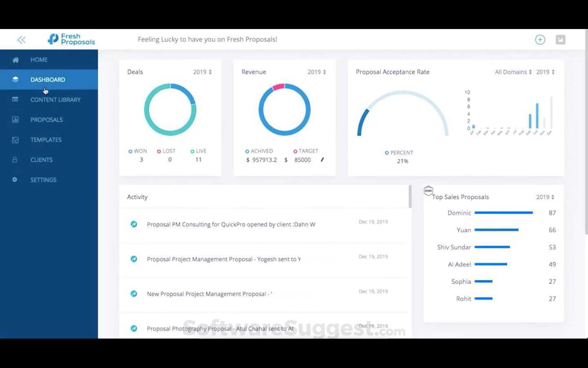Open the Revenue year 2019 dropdown
This screenshot has width=588, height=368.
(317, 72)
